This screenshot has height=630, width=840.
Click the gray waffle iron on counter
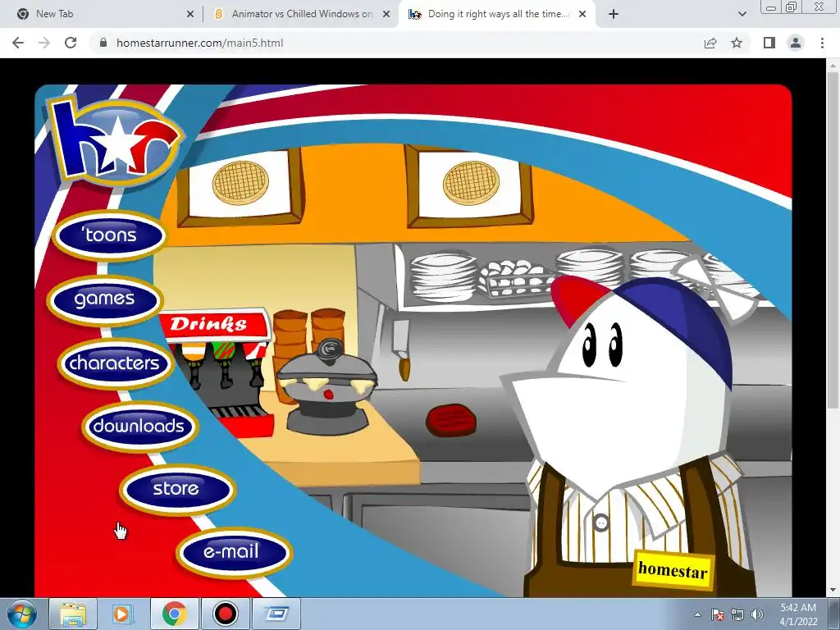click(326, 388)
